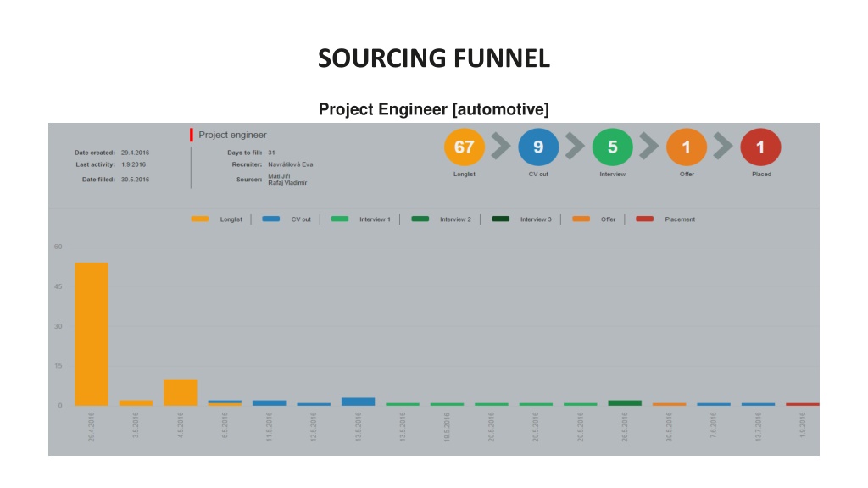868x488 pixels.
Task: Toggle the Interview 3 legend entry
Action: (x=521, y=219)
